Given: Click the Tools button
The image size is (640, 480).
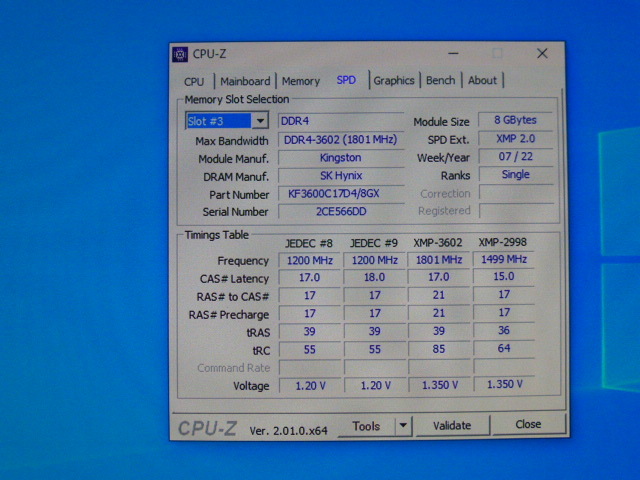Looking at the screenshot, I should tap(366, 426).
